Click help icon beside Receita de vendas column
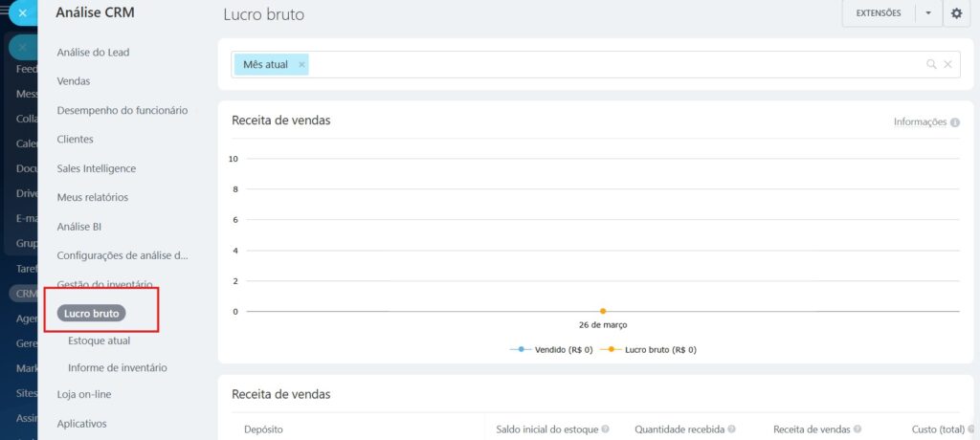Viewport: 980px width, 440px height. click(x=857, y=429)
